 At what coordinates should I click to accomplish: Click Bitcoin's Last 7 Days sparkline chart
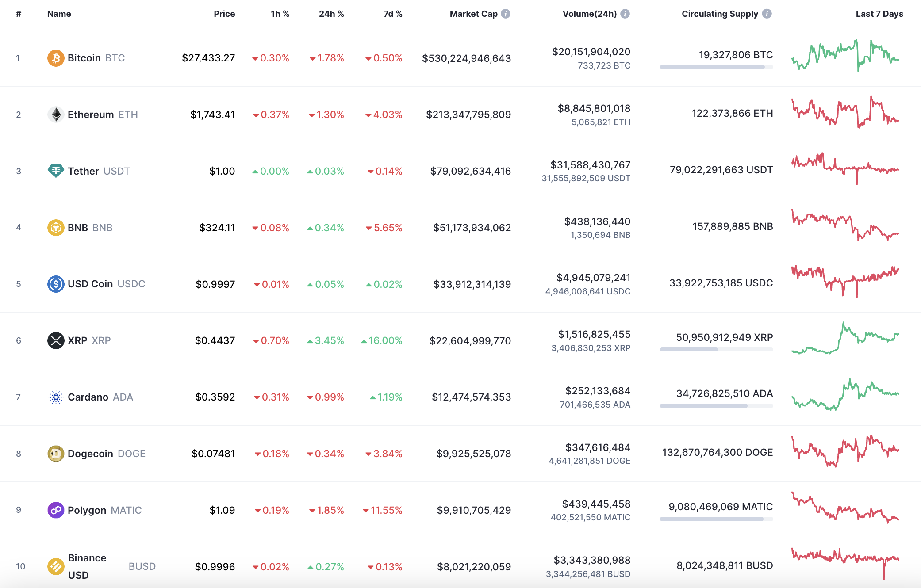pyautogui.click(x=846, y=57)
